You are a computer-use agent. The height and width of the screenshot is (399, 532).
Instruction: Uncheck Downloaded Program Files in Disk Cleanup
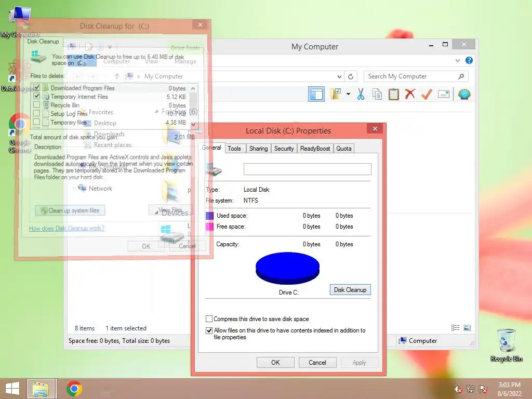[x=37, y=88]
